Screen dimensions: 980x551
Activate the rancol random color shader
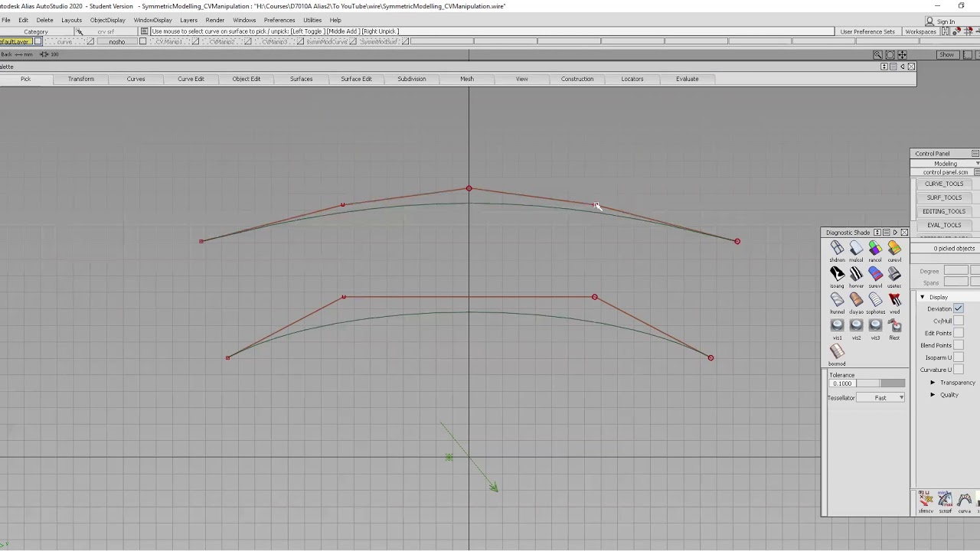coord(875,249)
